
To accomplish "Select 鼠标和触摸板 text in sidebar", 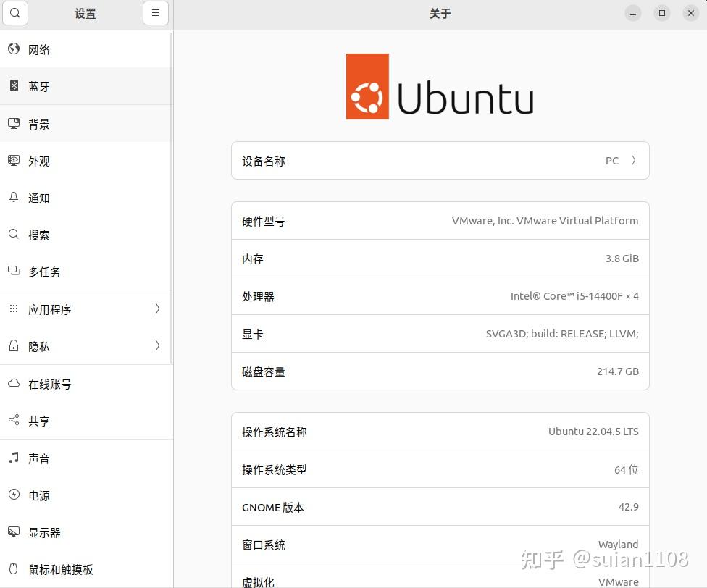I will (61, 569).
